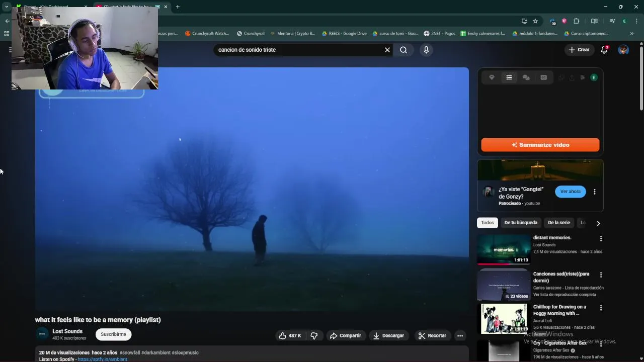The image size is (644, 362).
Task: Click the Summarize video button
Action: pyautogui.click(x=540, y=145)
